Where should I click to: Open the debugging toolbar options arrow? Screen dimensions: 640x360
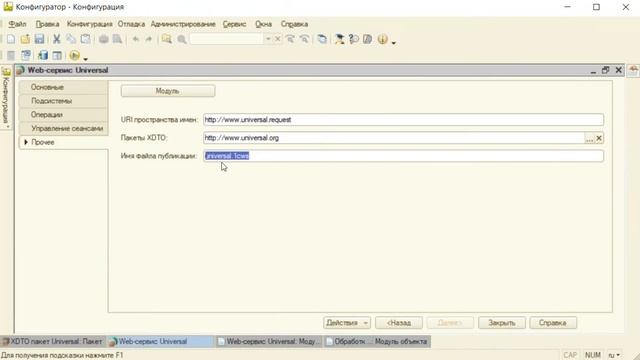(85, 58)
